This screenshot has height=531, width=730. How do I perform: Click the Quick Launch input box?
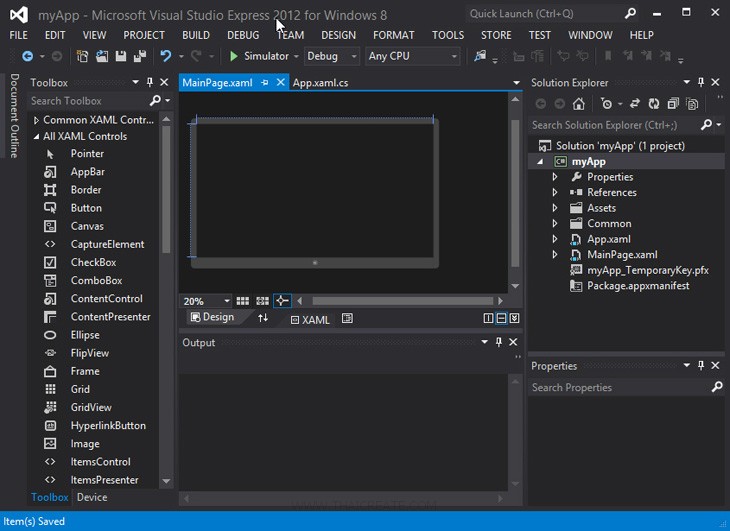(544, 13)
